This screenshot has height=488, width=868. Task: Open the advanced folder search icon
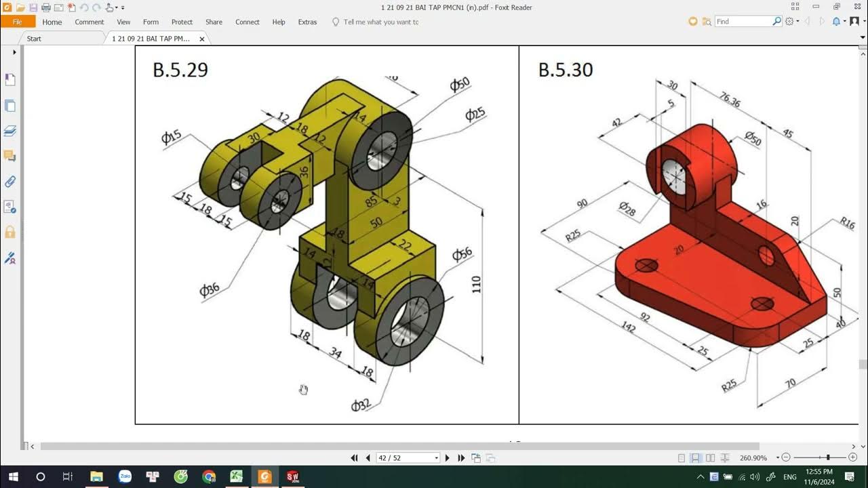coord(707,22)
